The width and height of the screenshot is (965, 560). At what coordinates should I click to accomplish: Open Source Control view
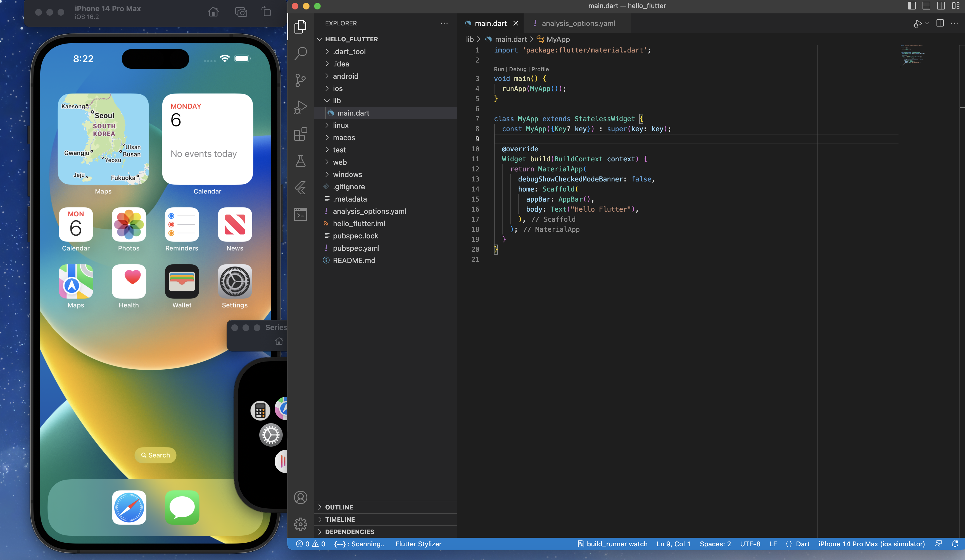[301, 80]
